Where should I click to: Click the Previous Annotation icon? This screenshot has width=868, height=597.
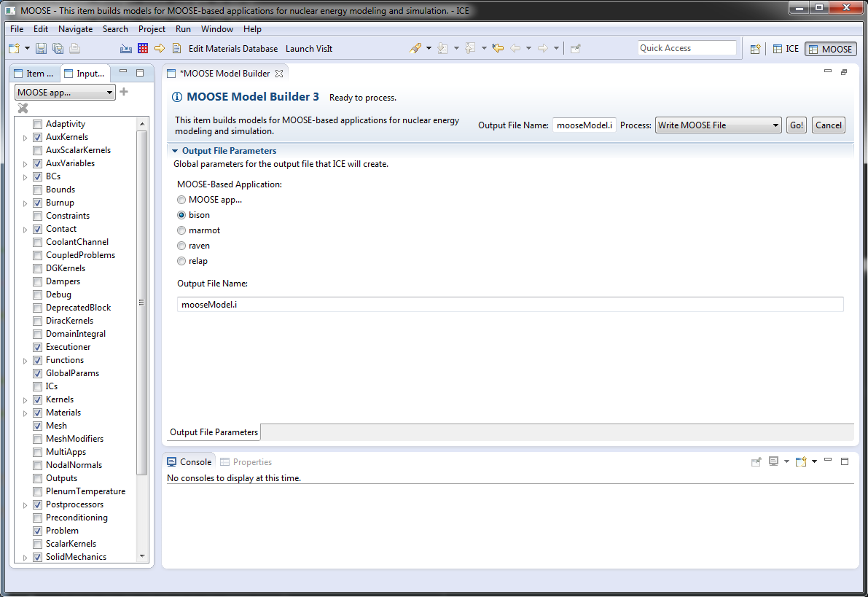click(470, 49)
